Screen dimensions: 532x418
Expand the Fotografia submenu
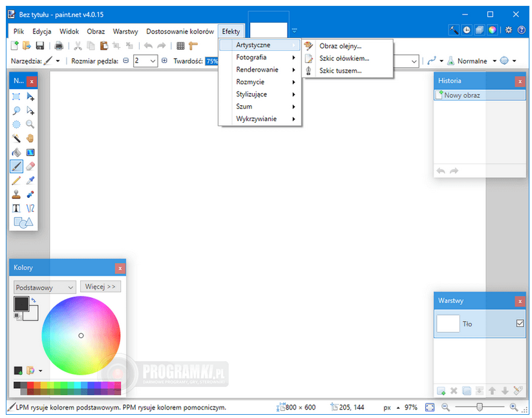(261, 57)
